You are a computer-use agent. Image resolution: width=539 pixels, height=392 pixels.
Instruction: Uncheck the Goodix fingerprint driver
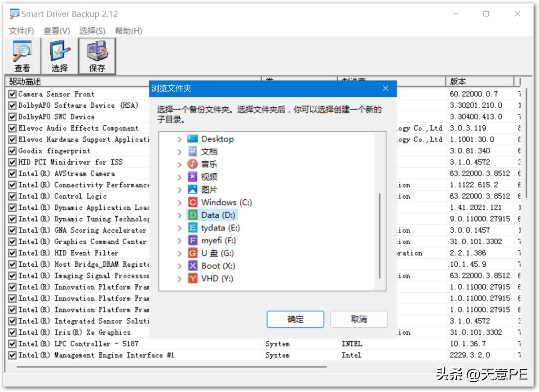pos(12,150)
